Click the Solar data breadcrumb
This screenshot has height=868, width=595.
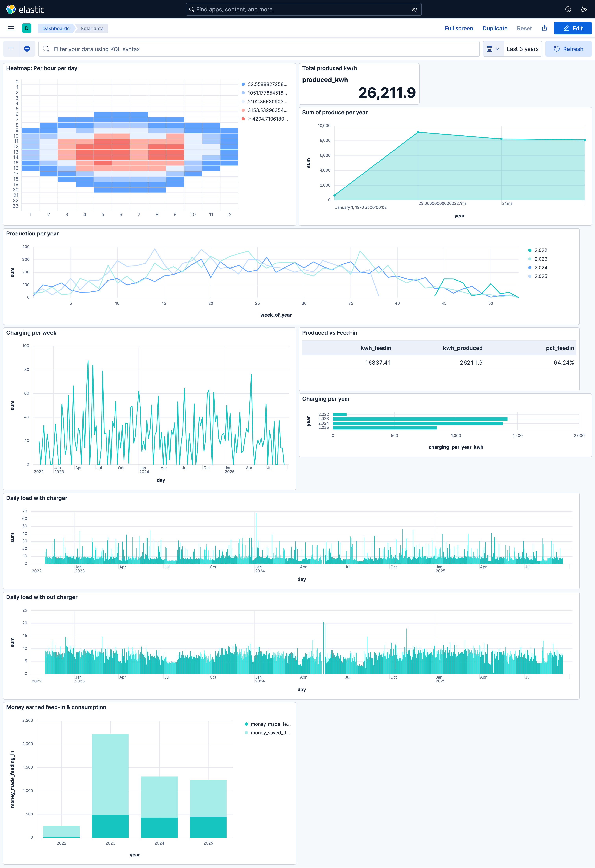tap(92, 28)
